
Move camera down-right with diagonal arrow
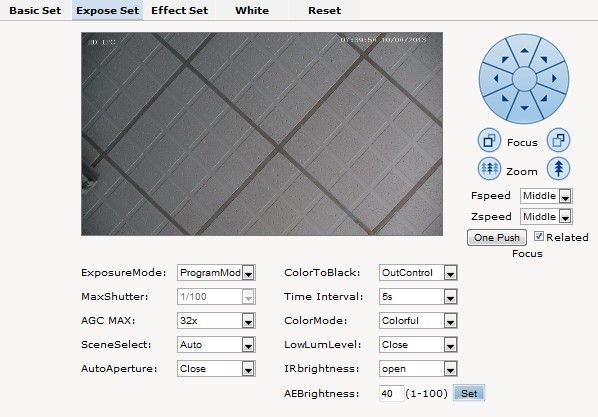[x=544, y=98]
